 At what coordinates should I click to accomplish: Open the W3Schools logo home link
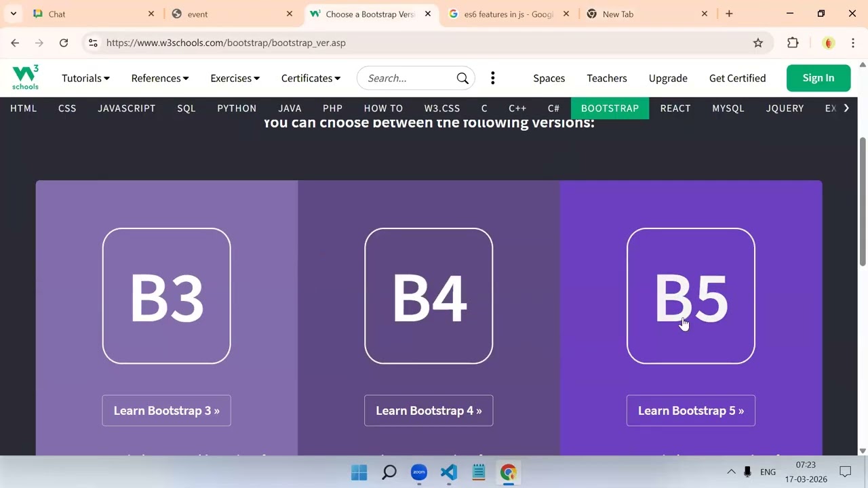[x=26, y=77]
